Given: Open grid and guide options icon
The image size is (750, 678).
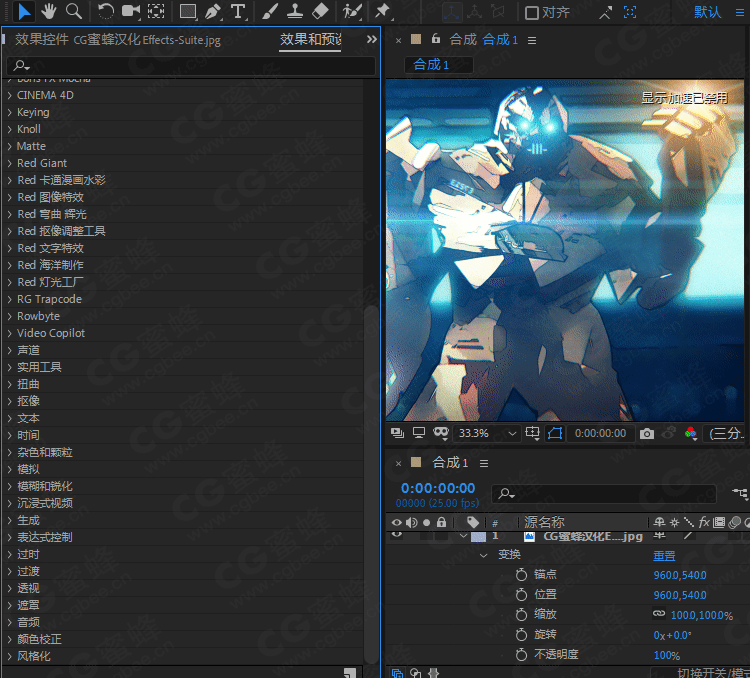Looking at the screenshot, I should (532, 433).
